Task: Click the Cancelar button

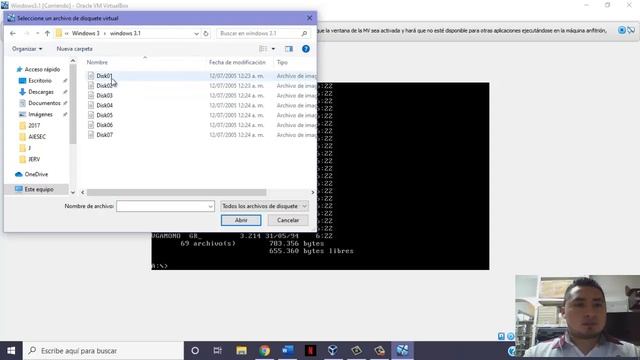Action: [288, 220]
